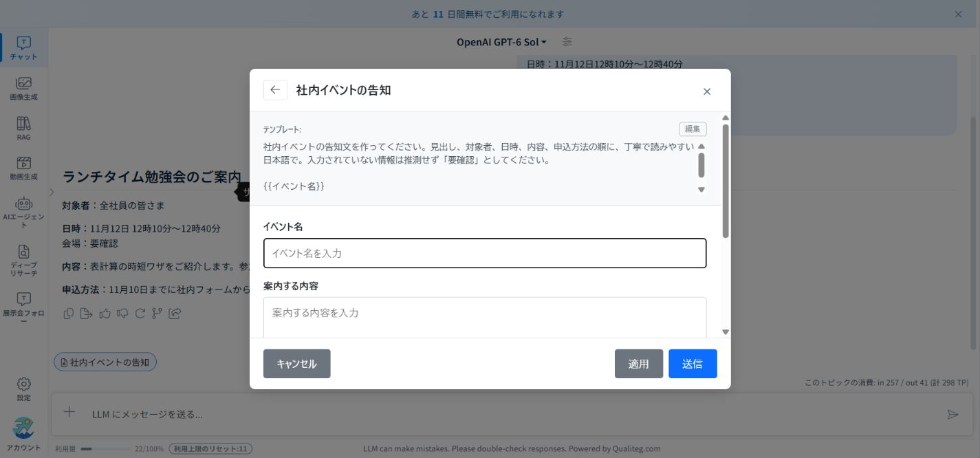Branch the conversation with the fork icon

(157, 314)
